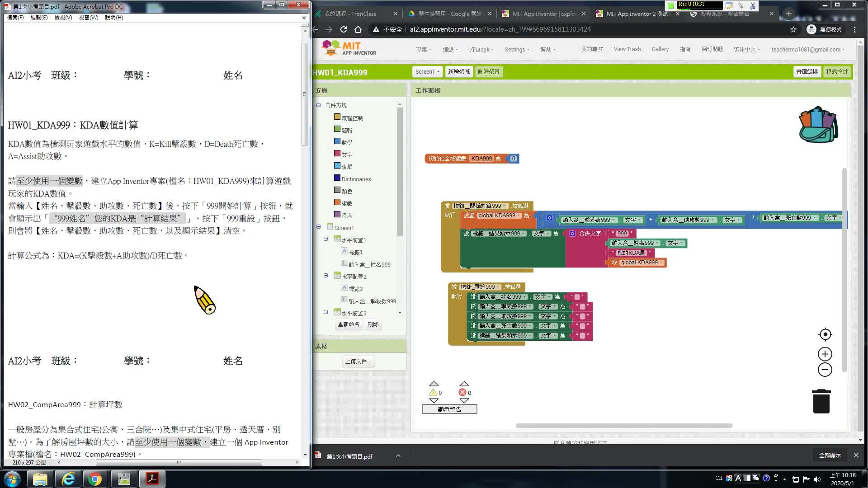Click 重新命名 button under blocks tree
868x488 pixels.
click(349, 324)
